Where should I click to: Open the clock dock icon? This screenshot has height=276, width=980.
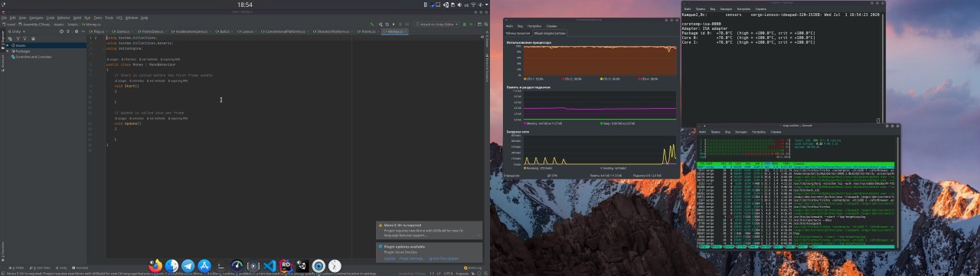335,265
